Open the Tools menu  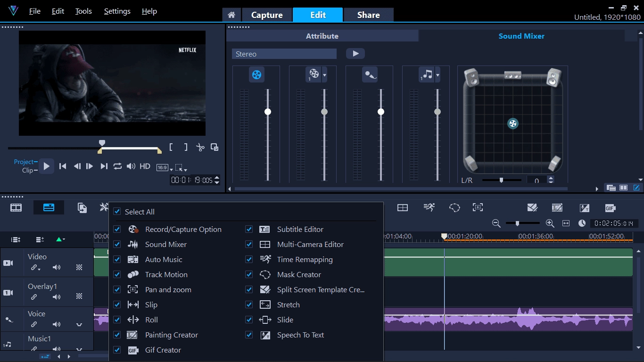pos(83,11)
